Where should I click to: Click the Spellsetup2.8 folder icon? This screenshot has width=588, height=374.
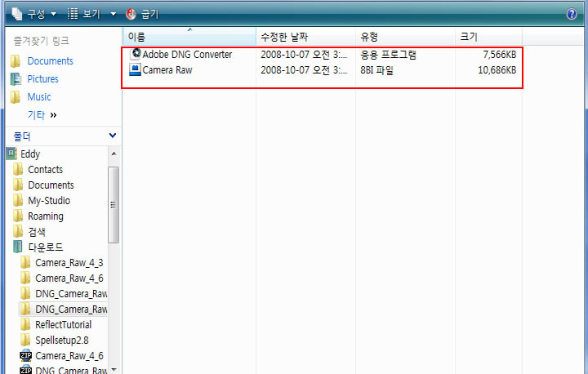[25, 340]
